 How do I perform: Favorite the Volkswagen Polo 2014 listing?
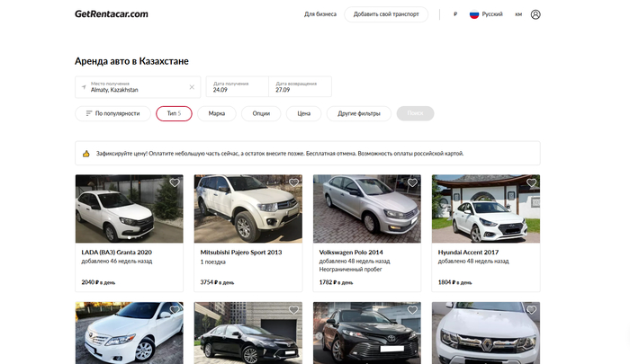pyautogui.click(x=412, y=182)
